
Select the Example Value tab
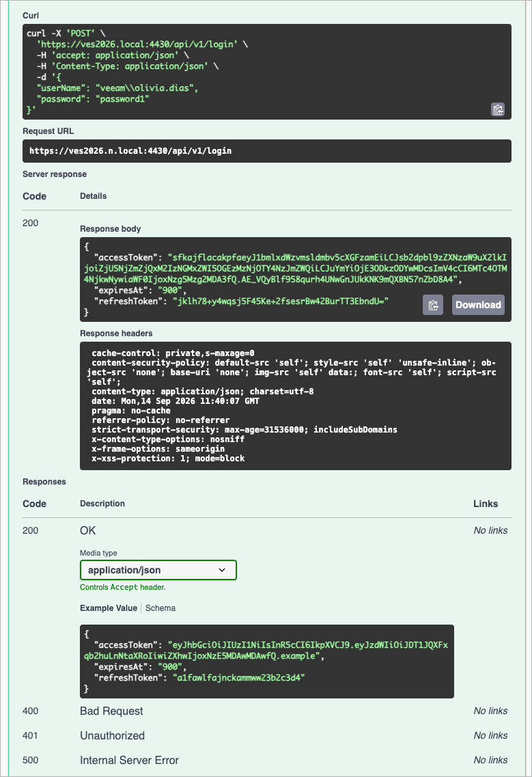(x=109, y=608)
